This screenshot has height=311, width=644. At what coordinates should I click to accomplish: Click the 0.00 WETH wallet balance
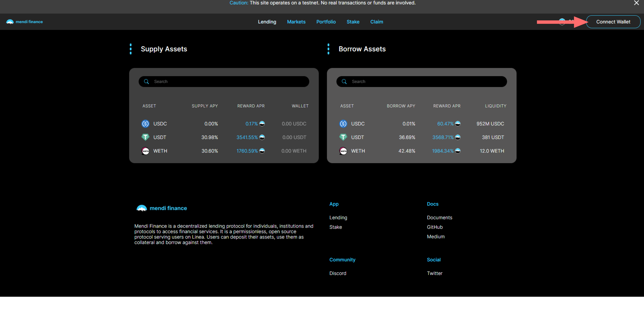[294, 151]
